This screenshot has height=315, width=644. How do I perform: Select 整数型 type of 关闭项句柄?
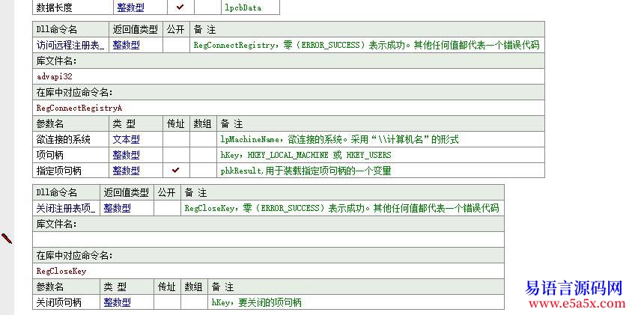(117, 302)
